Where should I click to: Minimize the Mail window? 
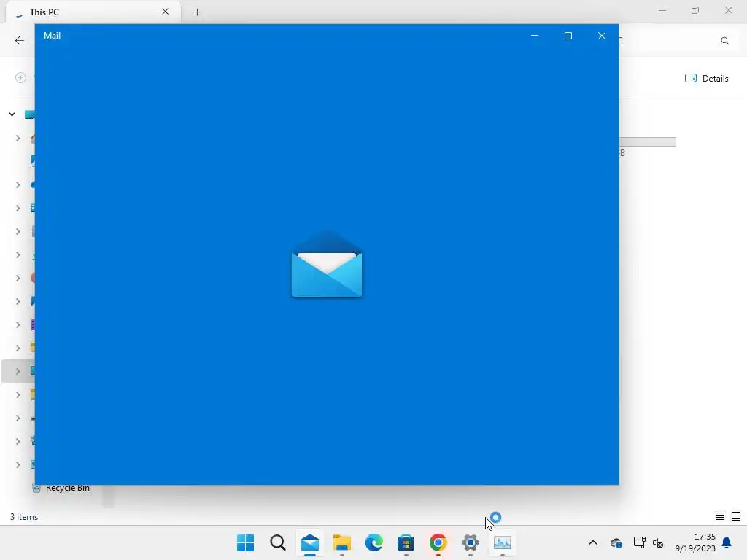pos(535,36)
